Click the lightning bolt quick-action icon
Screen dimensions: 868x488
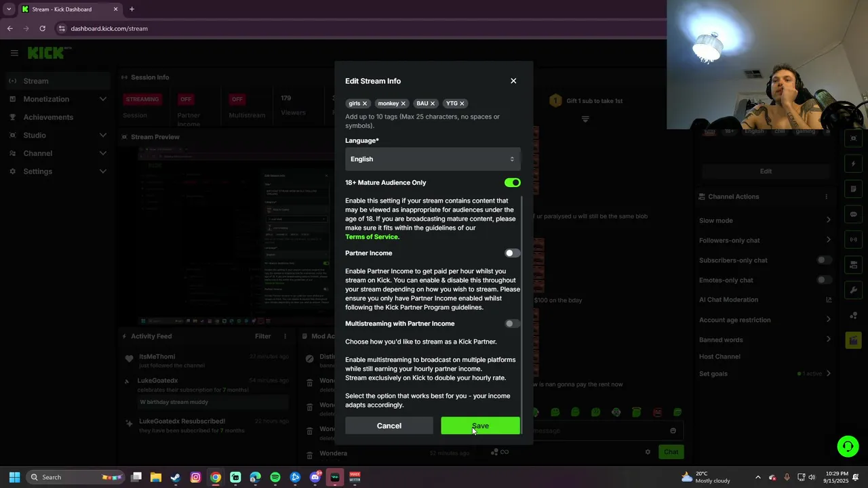pyautogui.click(x=853, y=164)
